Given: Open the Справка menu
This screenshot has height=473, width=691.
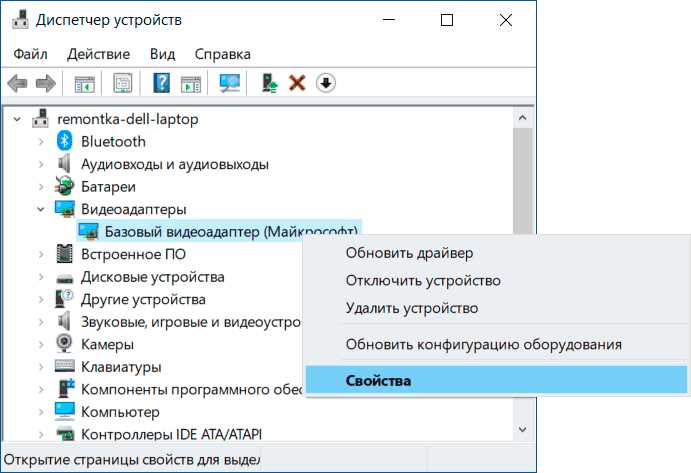Looking at the screenshot, I should (x=223, y=54).
